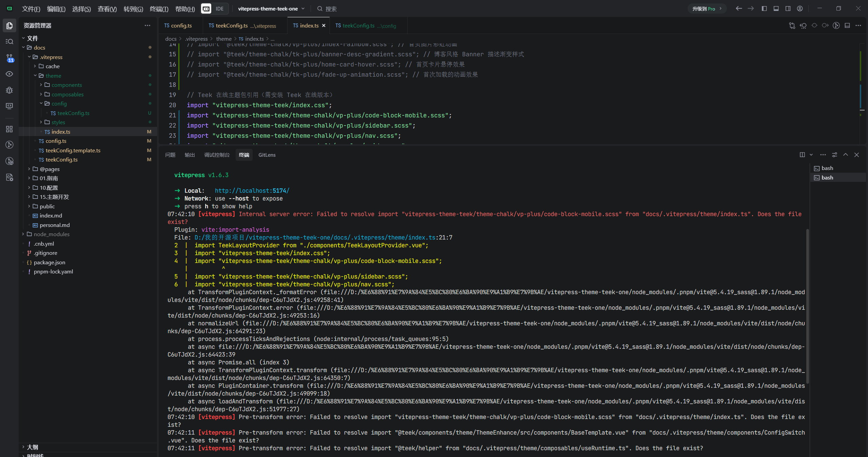Toggle the bottom panel visibility

[776, 8]
